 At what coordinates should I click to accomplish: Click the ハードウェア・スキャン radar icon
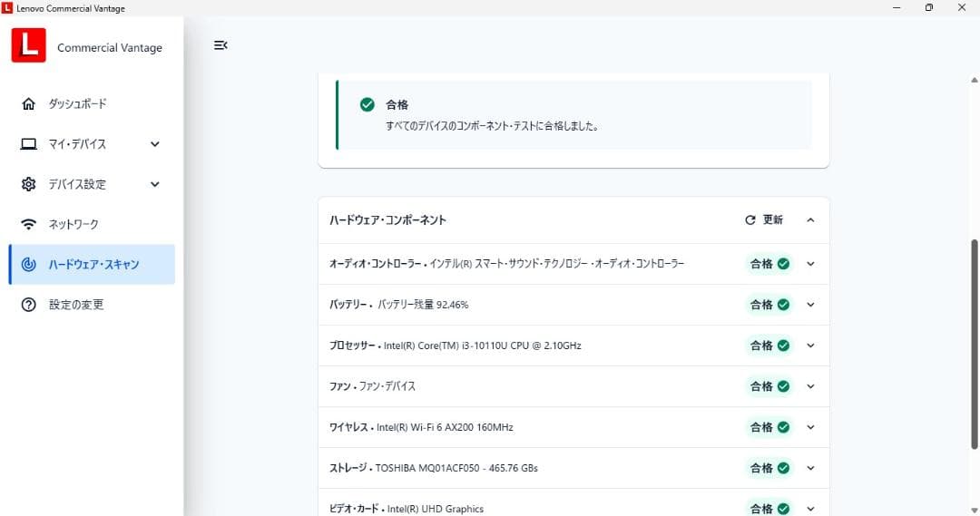[29, 265]
